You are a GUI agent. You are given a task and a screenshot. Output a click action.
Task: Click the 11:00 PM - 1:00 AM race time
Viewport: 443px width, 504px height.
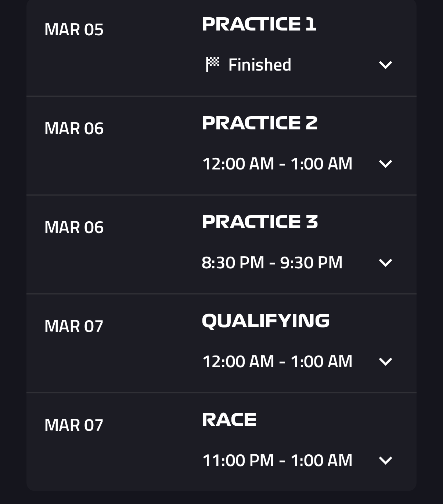(277, 461)
